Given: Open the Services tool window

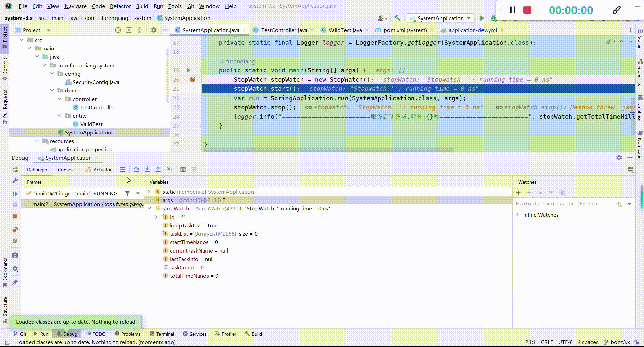Looking at the screenshot, I should (194, 334).
